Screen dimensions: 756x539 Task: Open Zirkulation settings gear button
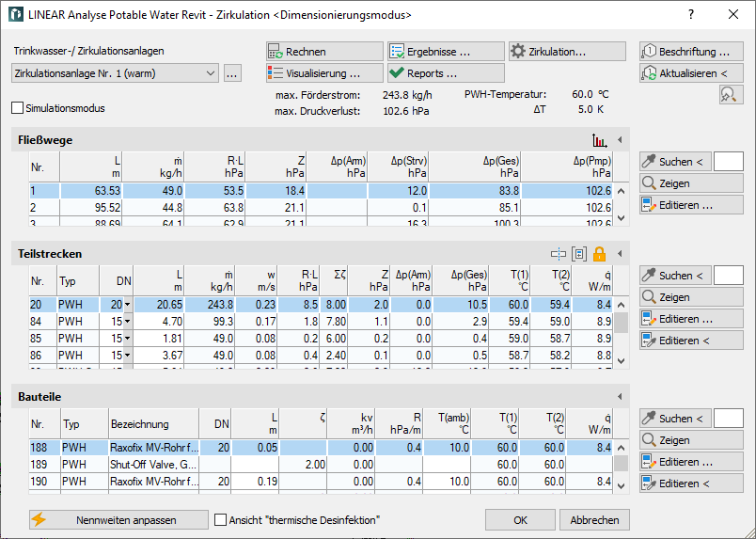pyautogui.click(x=567, y=51)
